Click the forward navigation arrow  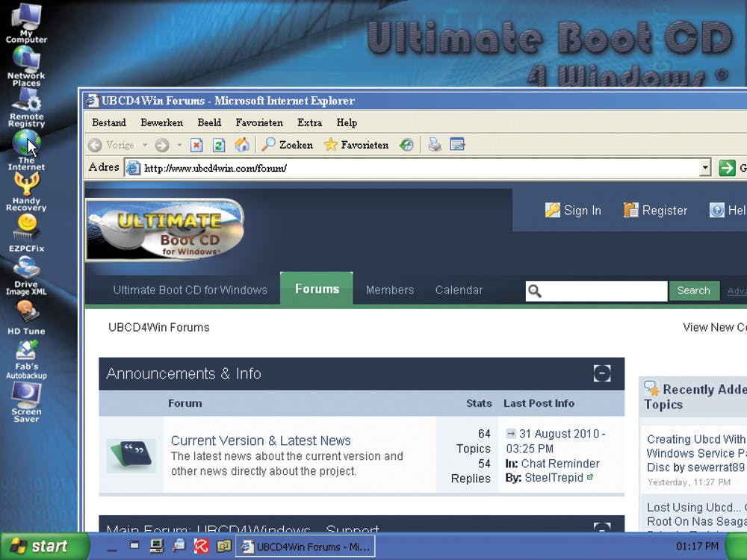pyautogui.click(x=162, y=146)
